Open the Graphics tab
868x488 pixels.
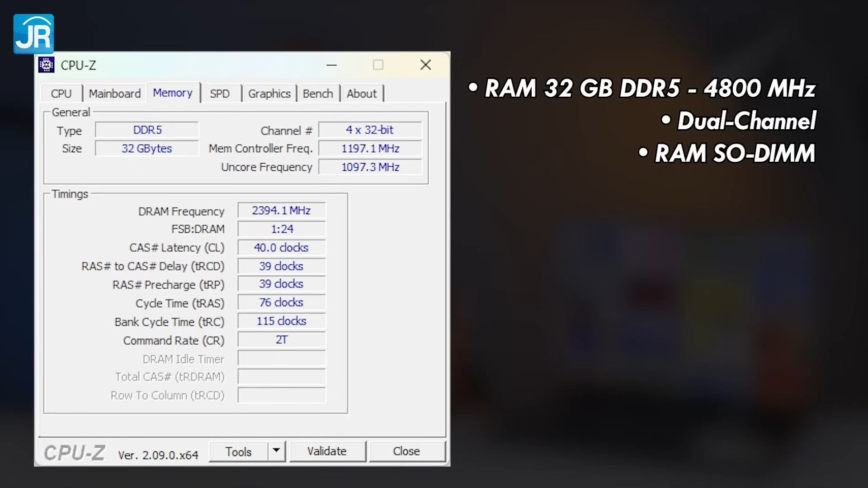269,93
